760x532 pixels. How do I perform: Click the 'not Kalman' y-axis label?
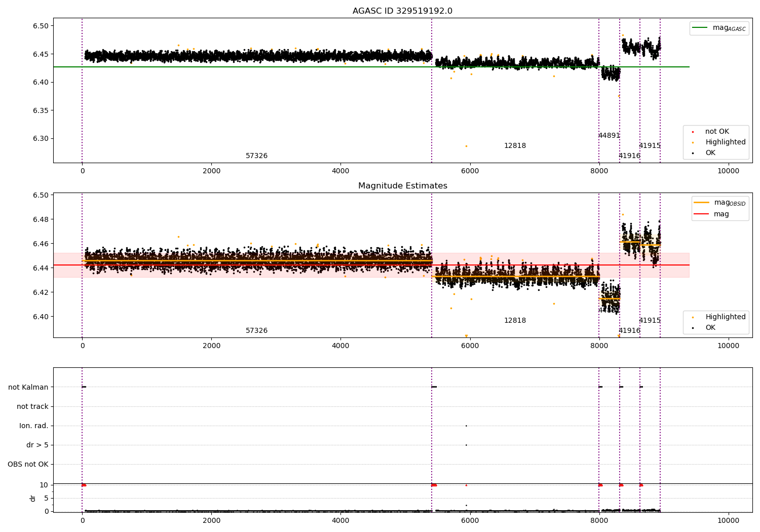click(28, 387)
